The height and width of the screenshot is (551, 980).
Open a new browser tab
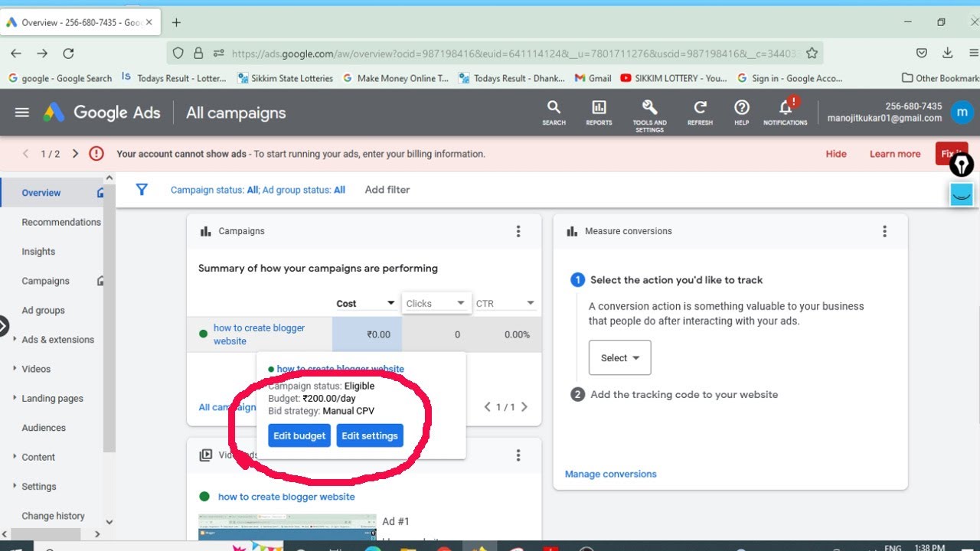pyautogui.click(x=176, y=22)
